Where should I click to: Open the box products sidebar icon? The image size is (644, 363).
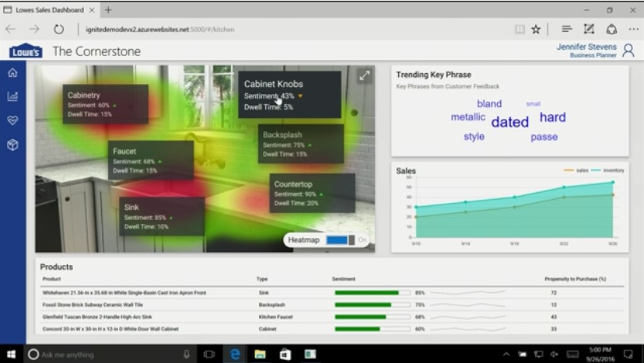(12, 145)
